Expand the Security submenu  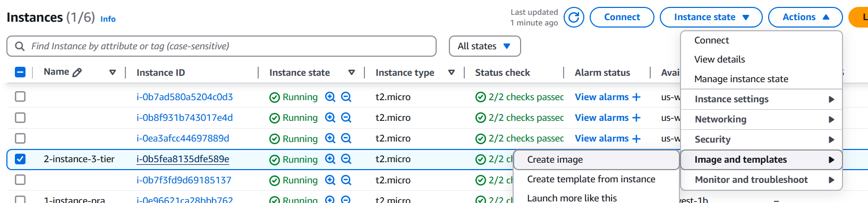tap(762, 139)
